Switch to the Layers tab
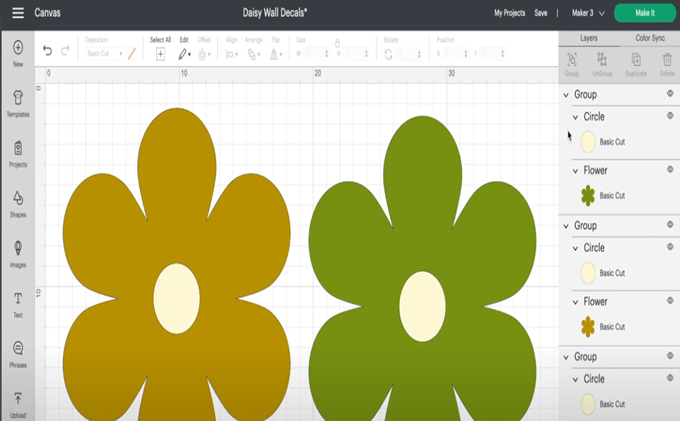The height and width of the screenshot is (421, 680). tap(588, 38)
